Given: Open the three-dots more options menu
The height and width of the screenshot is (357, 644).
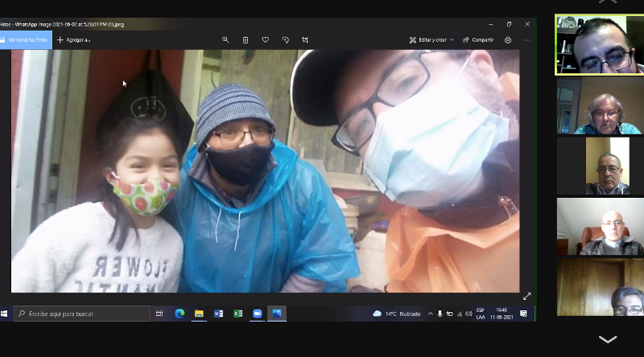Looking at the screenshot, I should (527, 39).
